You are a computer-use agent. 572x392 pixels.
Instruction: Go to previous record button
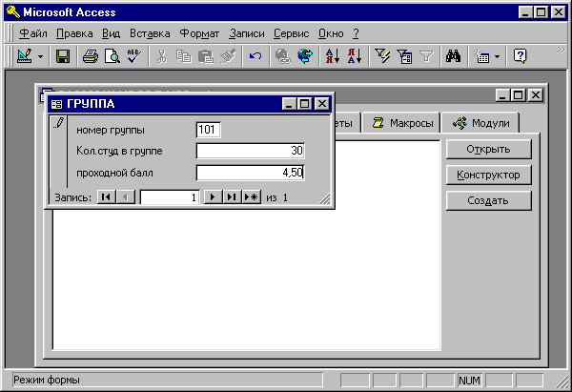[126, 197]
